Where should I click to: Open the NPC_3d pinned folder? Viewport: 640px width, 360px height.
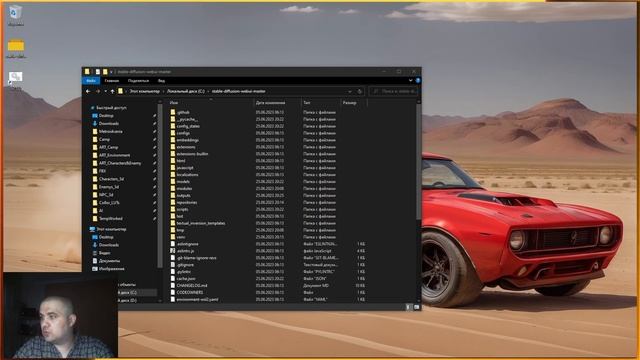pyautogui.click(x=106, y=195)
